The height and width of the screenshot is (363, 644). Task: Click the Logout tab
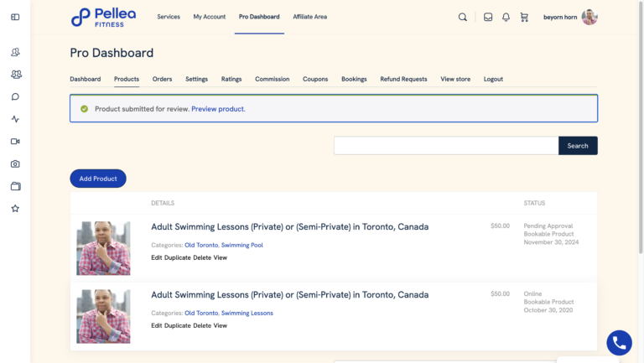pyautogui.click(x=493, y=79)
